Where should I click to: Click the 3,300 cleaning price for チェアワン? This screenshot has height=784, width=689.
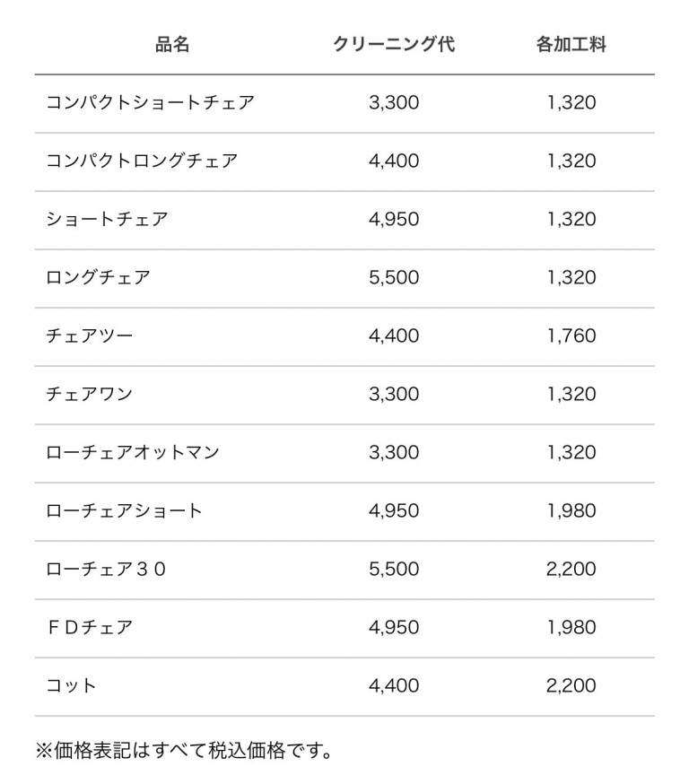point(394,394)
